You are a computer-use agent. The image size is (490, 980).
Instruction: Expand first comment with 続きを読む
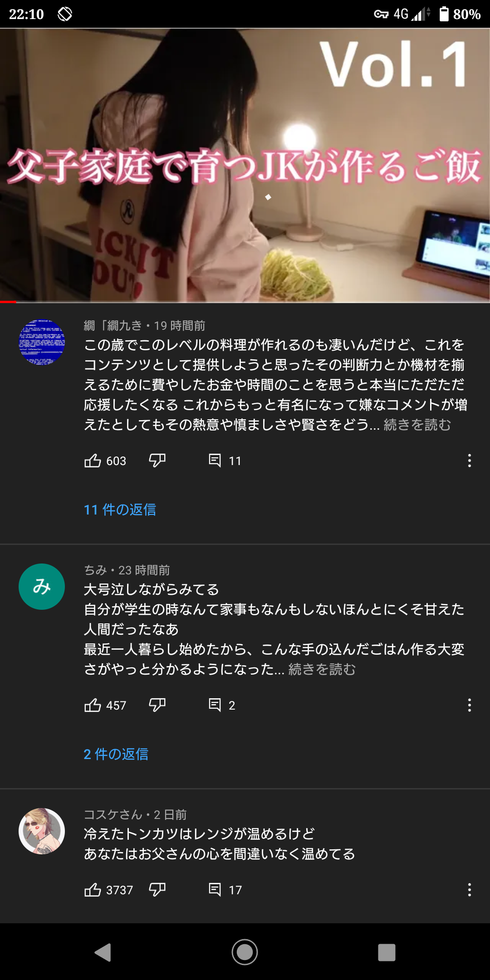pyautogui.click(x=417, y=425)
